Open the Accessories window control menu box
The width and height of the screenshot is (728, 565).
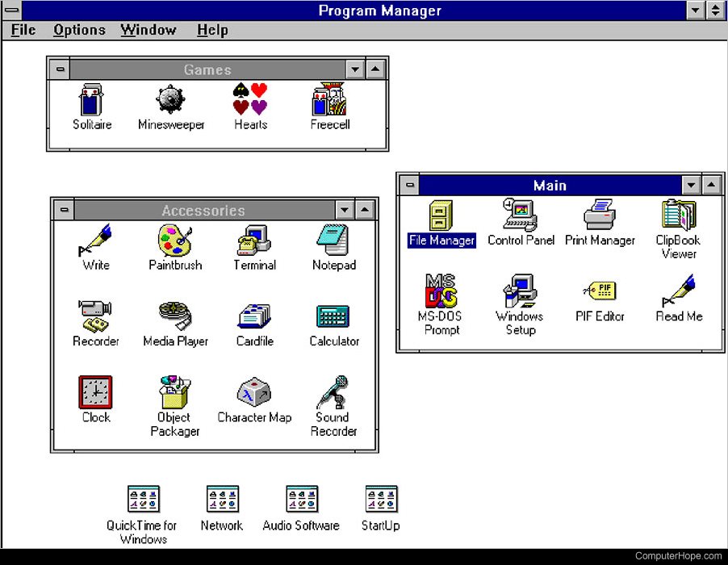pos(64,211)
